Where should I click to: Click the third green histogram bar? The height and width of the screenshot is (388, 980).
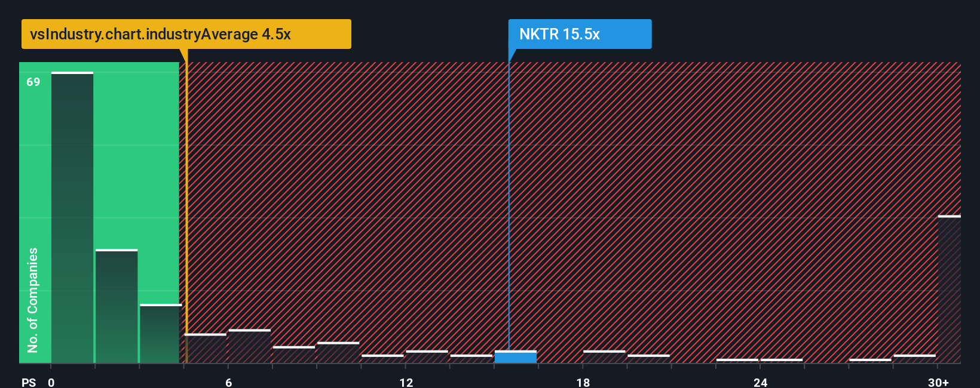(x=161, y=334)
